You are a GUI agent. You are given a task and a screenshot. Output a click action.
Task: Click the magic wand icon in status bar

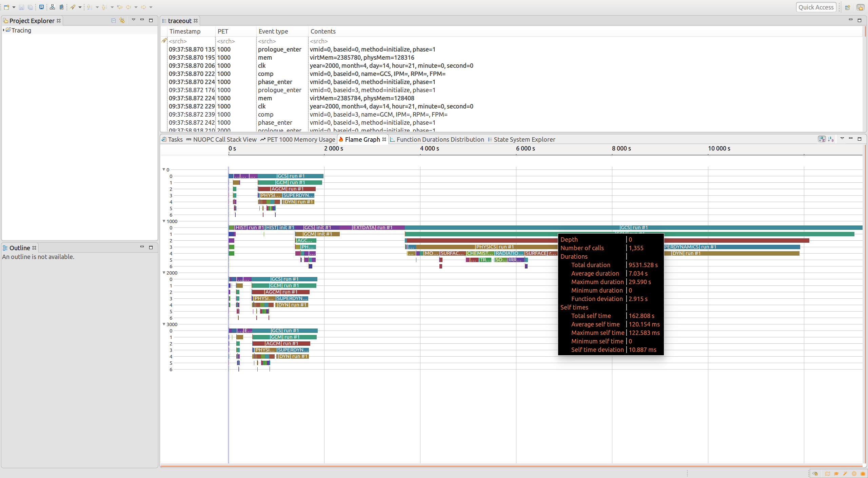pyautogui.click(x=845, y=474)
